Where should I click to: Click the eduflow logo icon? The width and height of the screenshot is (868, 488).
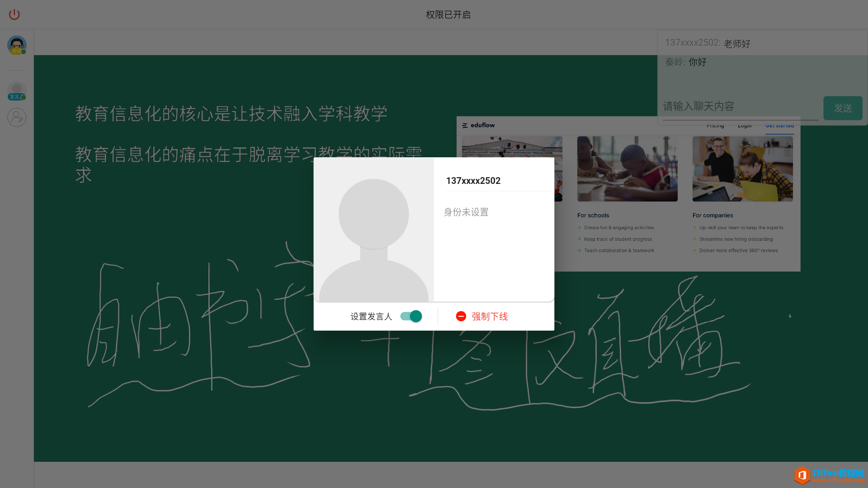pos(465,125)
